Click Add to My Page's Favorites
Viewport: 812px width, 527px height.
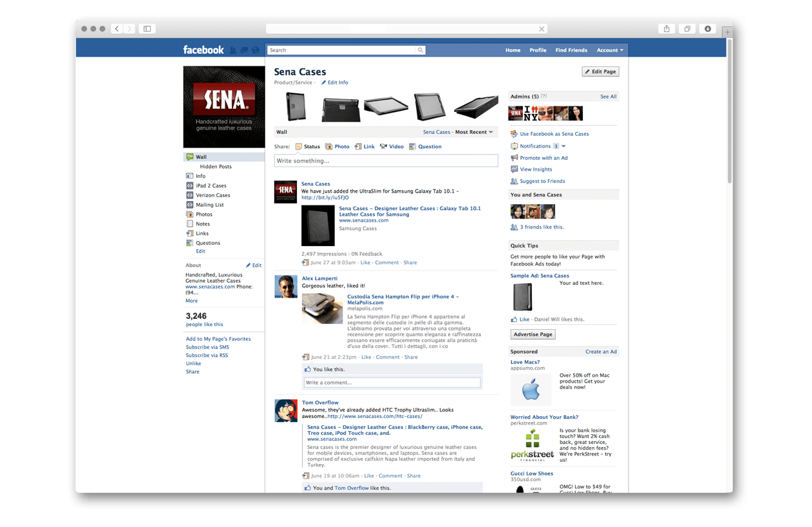218,339
